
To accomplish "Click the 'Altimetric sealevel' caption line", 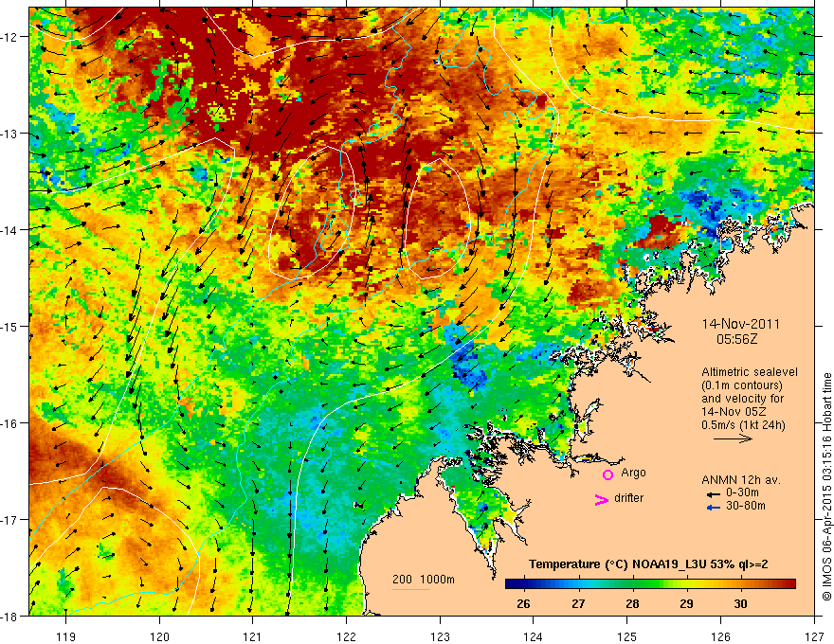I will click(750, 372).
